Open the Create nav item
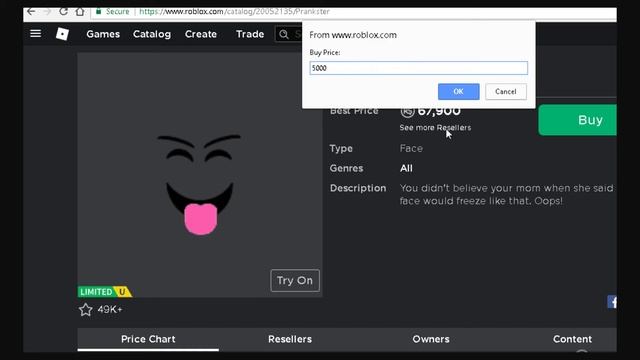Viewport: 640px width, 360px height. 201,34
